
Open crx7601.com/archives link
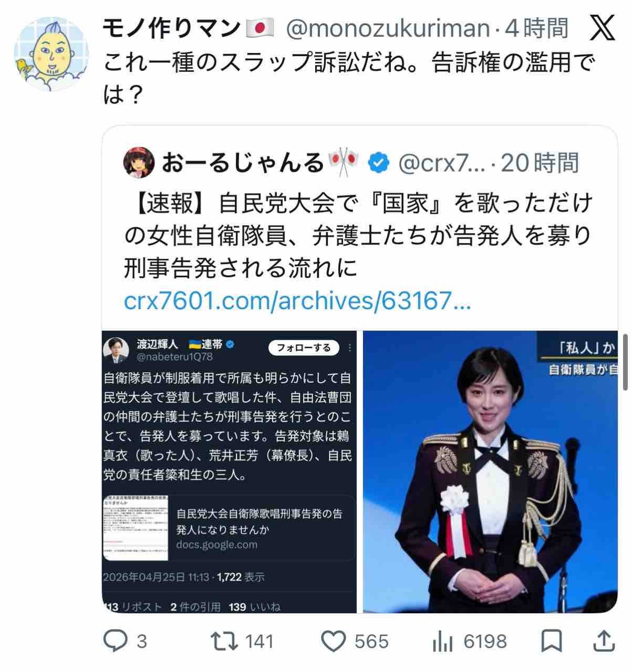297,302
